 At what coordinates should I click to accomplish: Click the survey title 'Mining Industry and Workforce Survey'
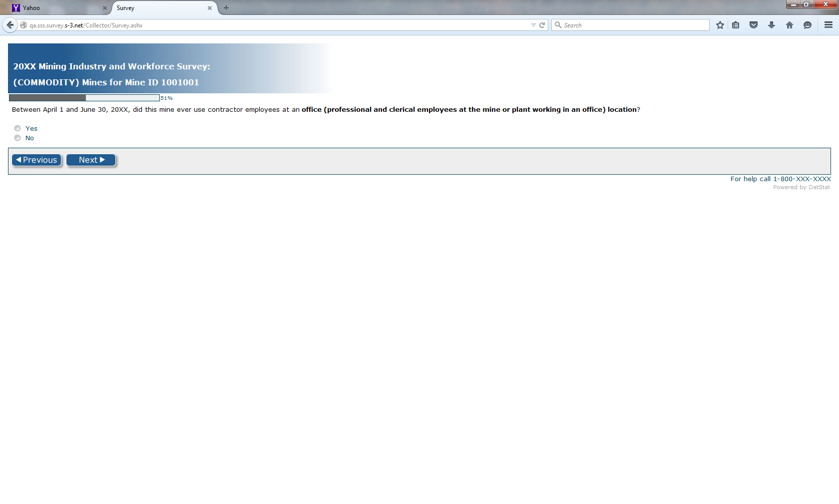(112, 66)
